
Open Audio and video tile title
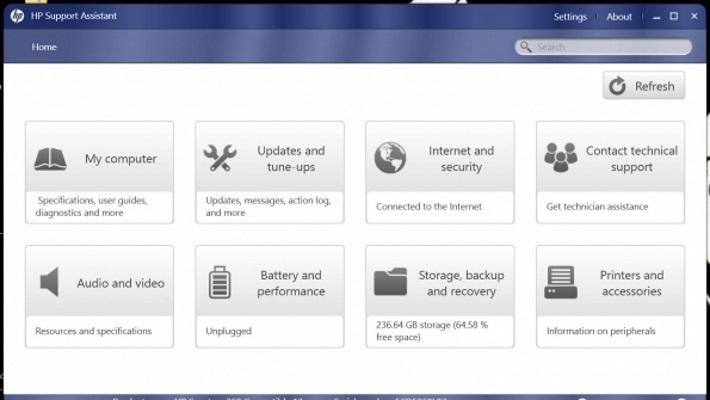[x=120, y=283]
